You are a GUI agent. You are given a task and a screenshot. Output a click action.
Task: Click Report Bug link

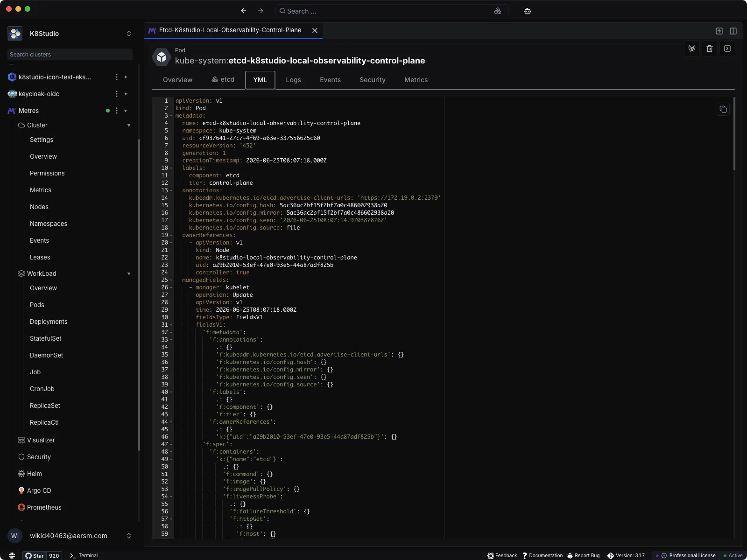tap(584, 555)
